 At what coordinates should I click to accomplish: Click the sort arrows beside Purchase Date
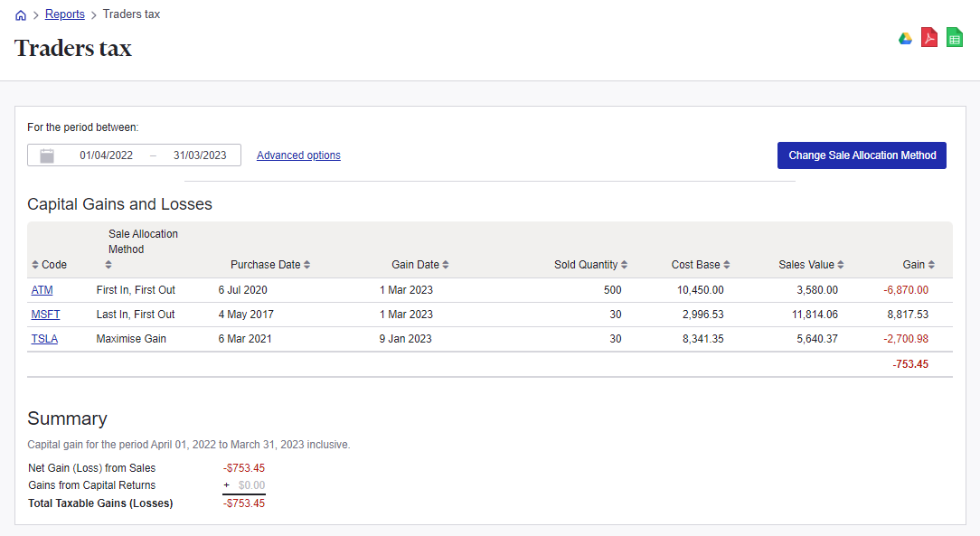(307, 264)
